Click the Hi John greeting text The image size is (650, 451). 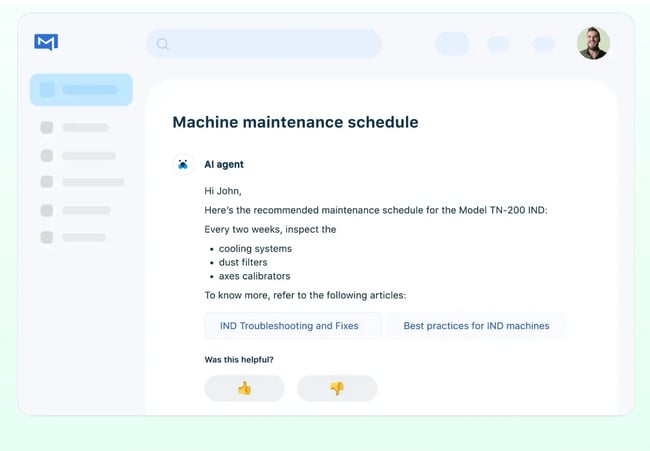[223, 191]
